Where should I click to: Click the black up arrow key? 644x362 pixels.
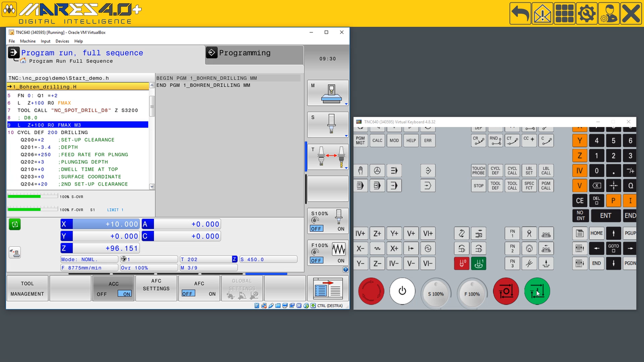point(613,233)
